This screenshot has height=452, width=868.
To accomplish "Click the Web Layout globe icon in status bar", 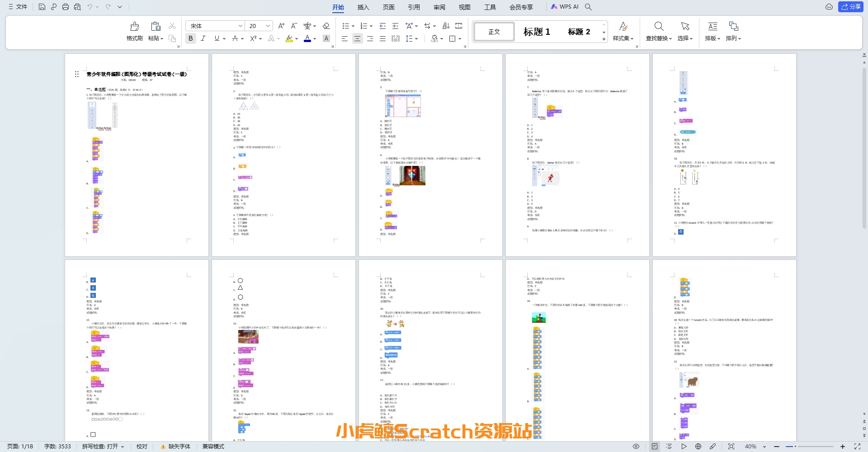I will 698,447.
